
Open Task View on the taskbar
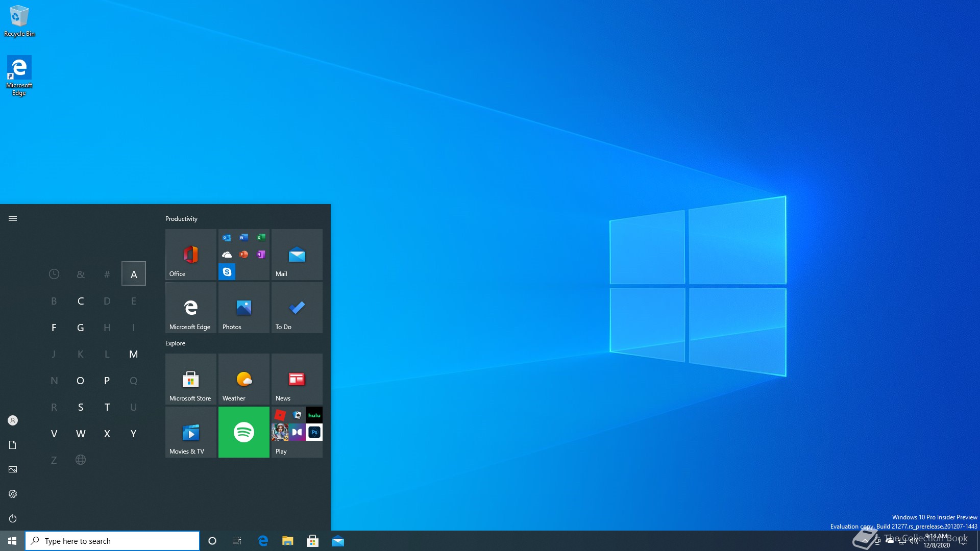pyautogui.click(x=237, y=541)
